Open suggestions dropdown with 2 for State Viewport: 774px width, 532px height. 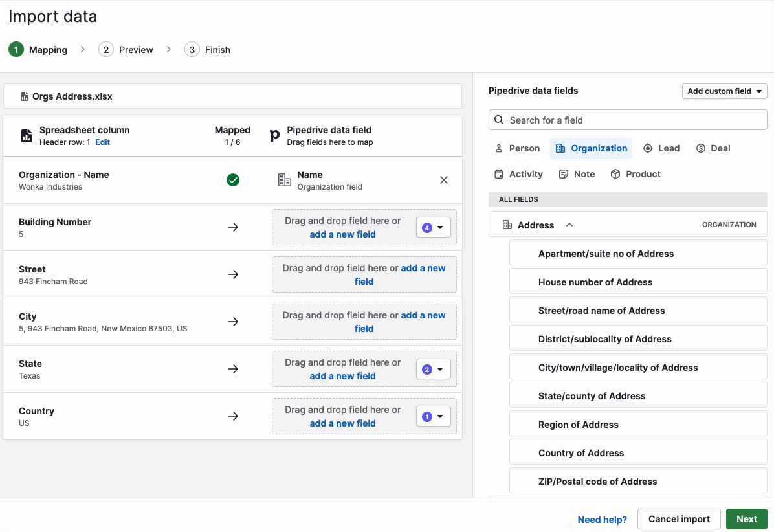pos(434,369)
